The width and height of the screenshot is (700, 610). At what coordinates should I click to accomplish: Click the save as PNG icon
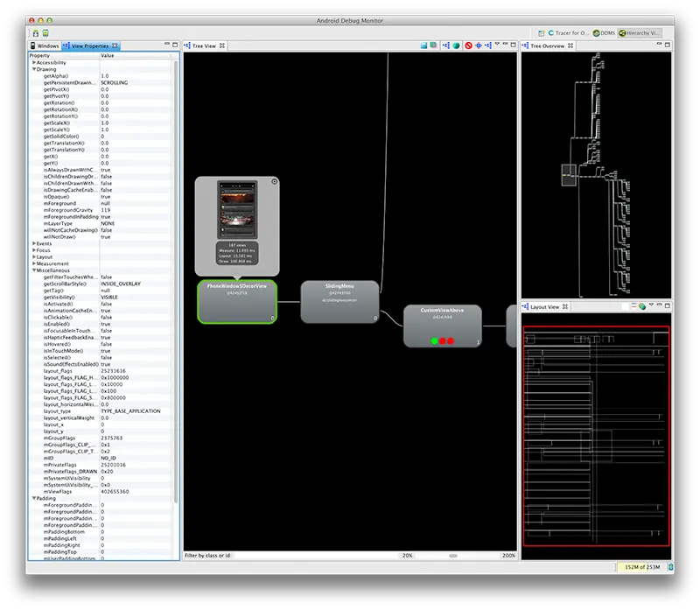pyautogui.click(x=423, y=46)
